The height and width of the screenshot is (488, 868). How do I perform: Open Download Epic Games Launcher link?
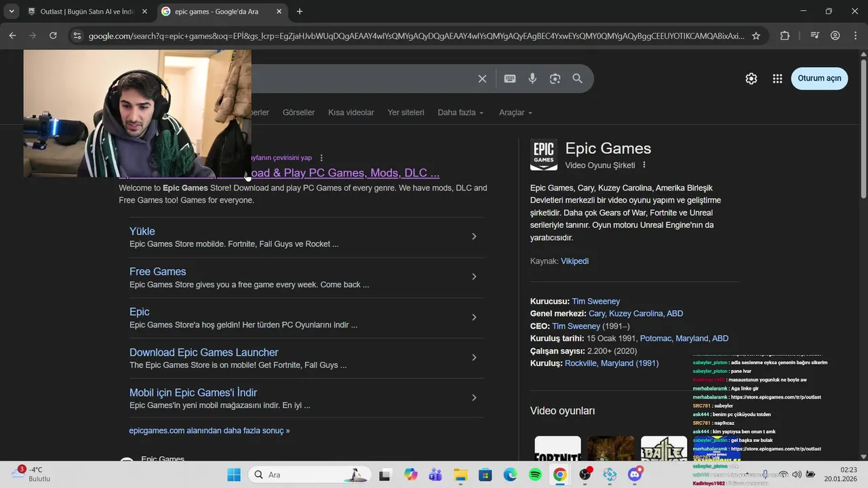pyautogui.click(x=204, y=352)
